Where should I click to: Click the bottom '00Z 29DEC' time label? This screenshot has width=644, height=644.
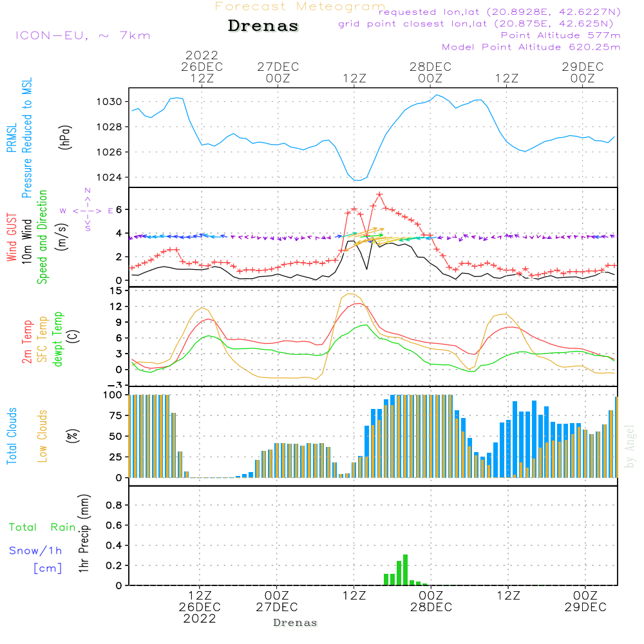[x=585, y=601]
